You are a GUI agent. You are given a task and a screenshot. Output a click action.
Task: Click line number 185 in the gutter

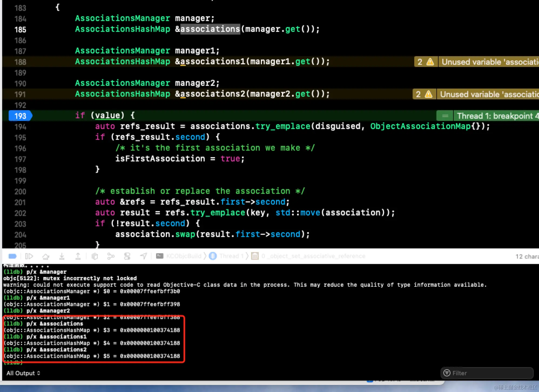(x=20, y=29)
